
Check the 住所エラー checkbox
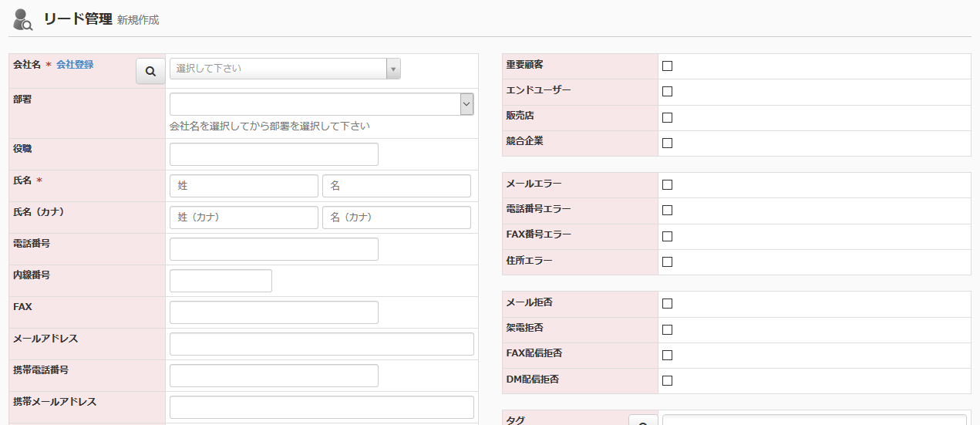[668, 262]
